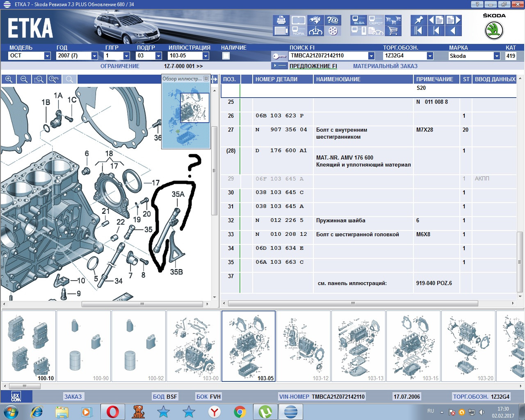
Task: Open the МОДЕЛЬ dropdown
Action: click(47, 56)
